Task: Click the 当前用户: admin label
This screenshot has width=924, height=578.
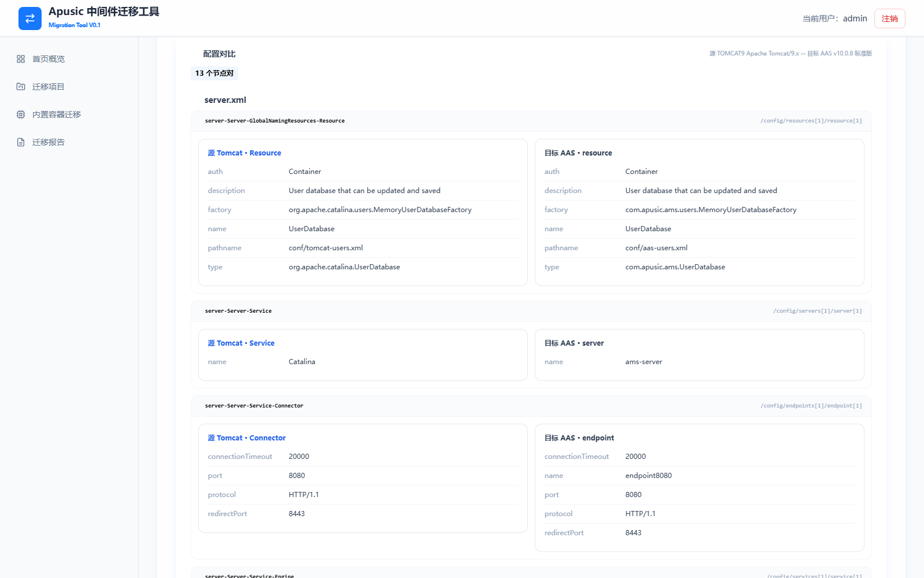Action: pyautogui.click(x=834, y=18)
